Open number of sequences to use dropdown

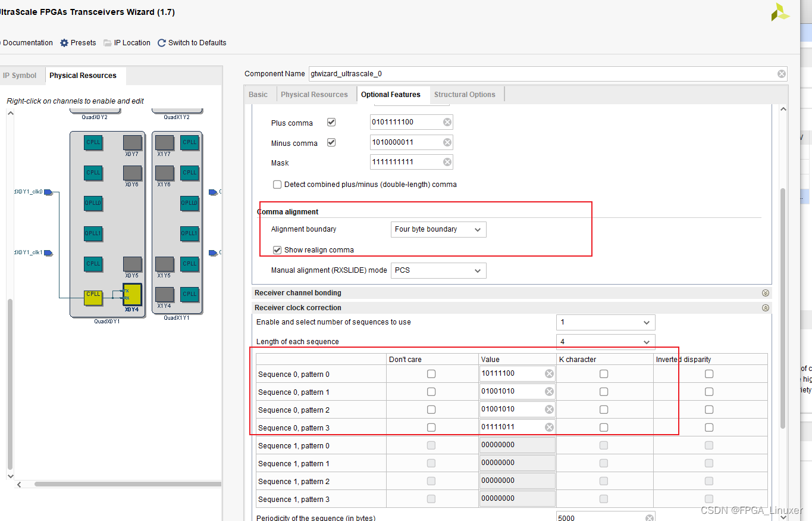[606, 322]
